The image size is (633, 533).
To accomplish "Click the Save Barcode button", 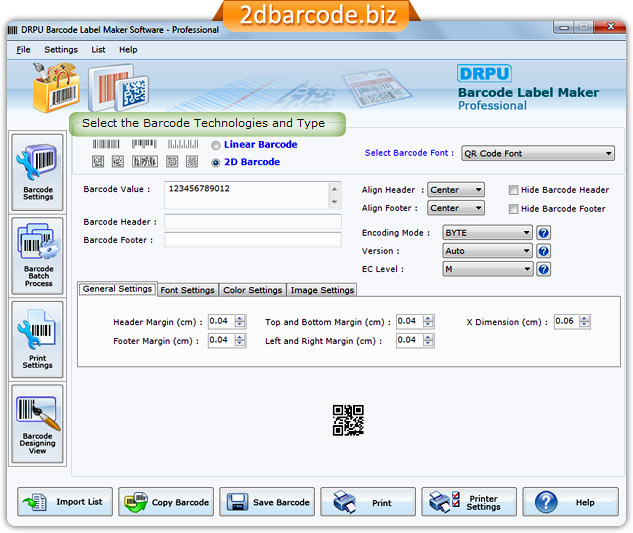I will point(267,502).
